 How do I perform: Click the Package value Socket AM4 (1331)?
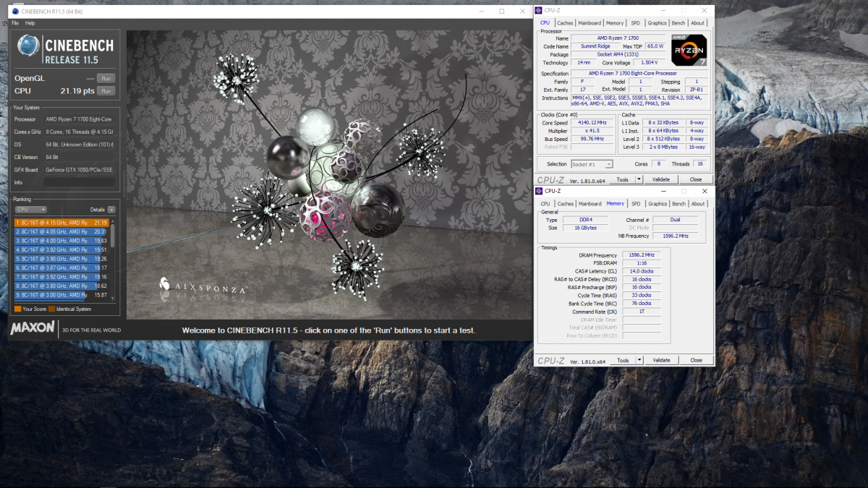click(x=618, y=55)
